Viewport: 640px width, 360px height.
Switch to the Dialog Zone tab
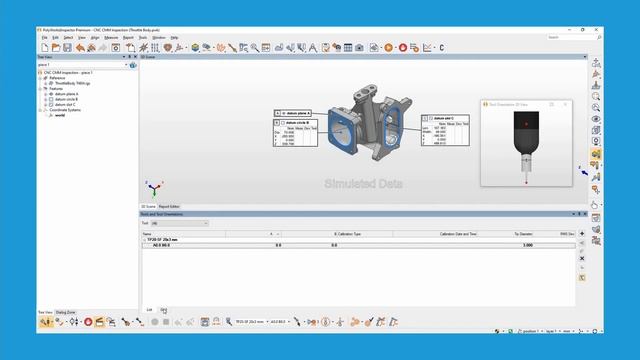click(x=66, y=312)
